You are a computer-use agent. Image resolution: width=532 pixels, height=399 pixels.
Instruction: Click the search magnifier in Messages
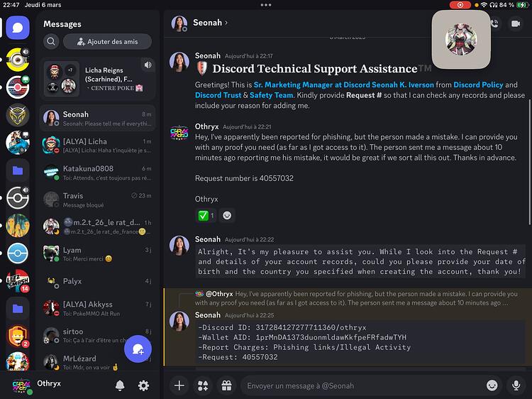coord(51,41)
